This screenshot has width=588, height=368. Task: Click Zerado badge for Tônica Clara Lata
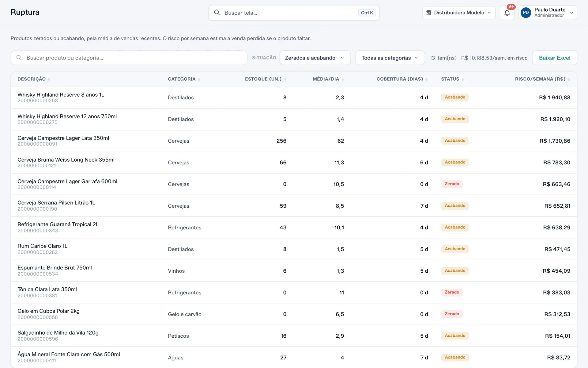[x=452, y=292]
